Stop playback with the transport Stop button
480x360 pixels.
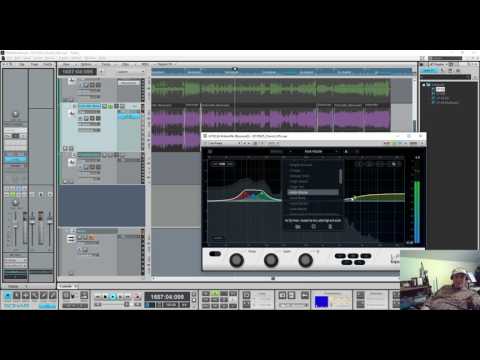tap(105, 296)
